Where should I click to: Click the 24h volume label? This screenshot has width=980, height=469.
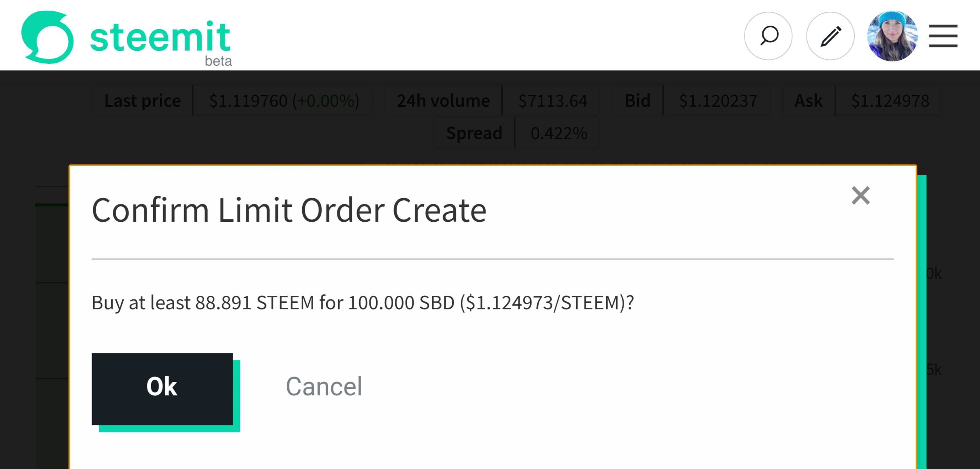tap(443, 101)
